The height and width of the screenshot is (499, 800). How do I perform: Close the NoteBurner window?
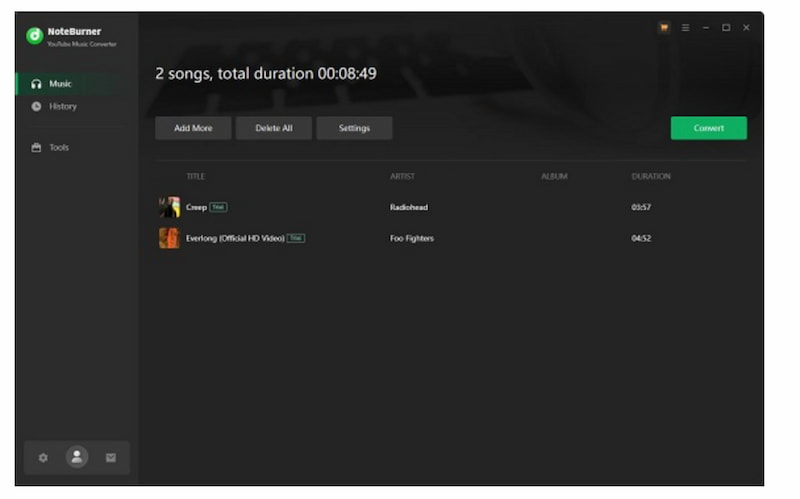click(x=746, y=28)
